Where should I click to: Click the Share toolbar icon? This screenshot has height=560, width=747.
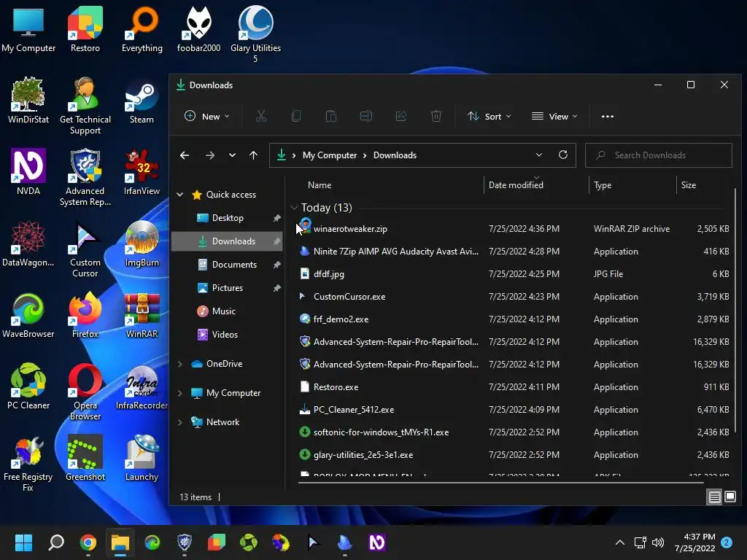click(401, 116)
